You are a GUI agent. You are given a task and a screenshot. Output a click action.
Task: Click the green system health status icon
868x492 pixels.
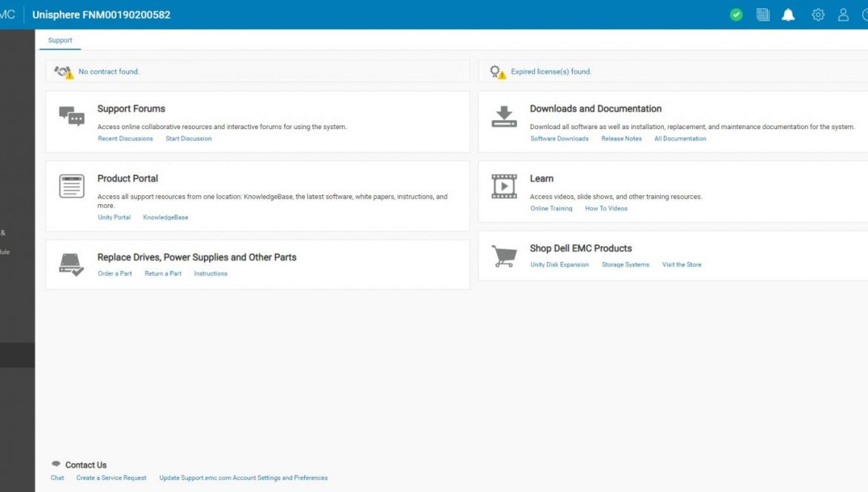coord(736,15)
